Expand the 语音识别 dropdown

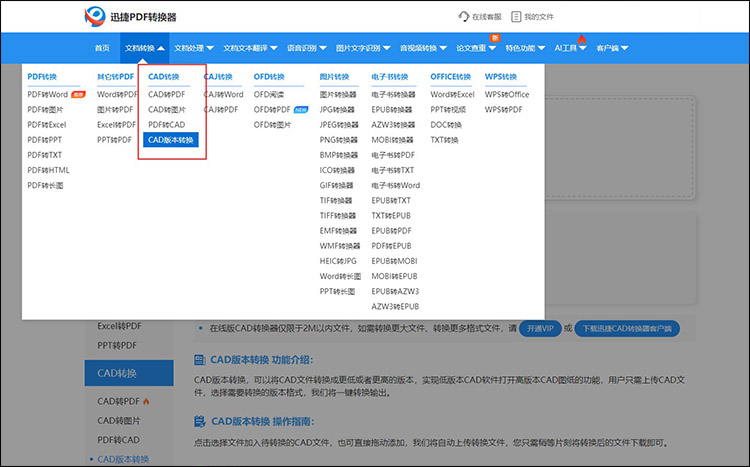point(307,48)
